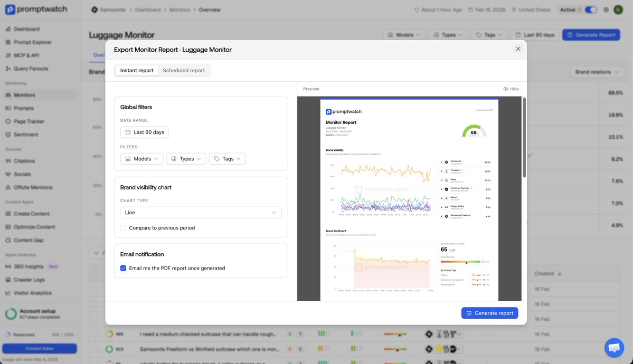Open Prompt Explorer in the sidebar

point(32,42)
